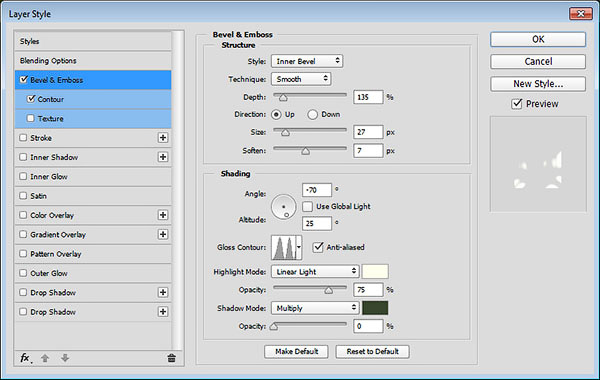This screenshot has width=600, height=380.
Task: Click the move effect down arrow
Action: (65, 358)
